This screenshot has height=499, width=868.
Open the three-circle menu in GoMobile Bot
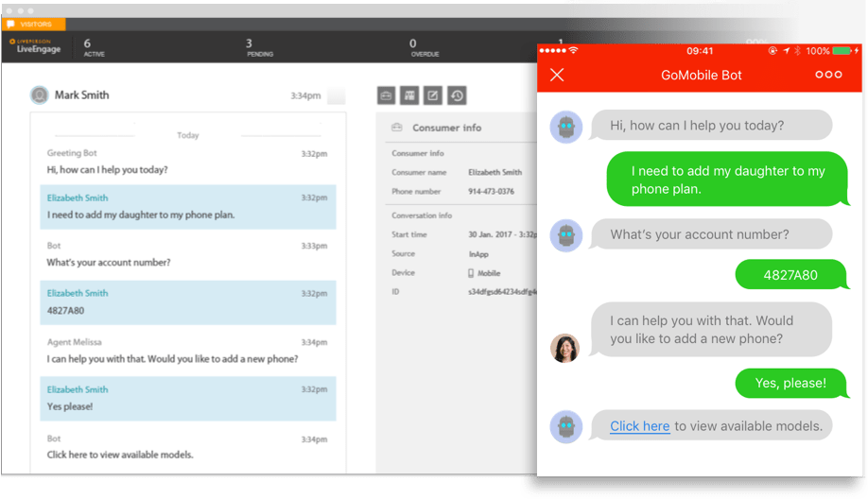click(828, 74)
